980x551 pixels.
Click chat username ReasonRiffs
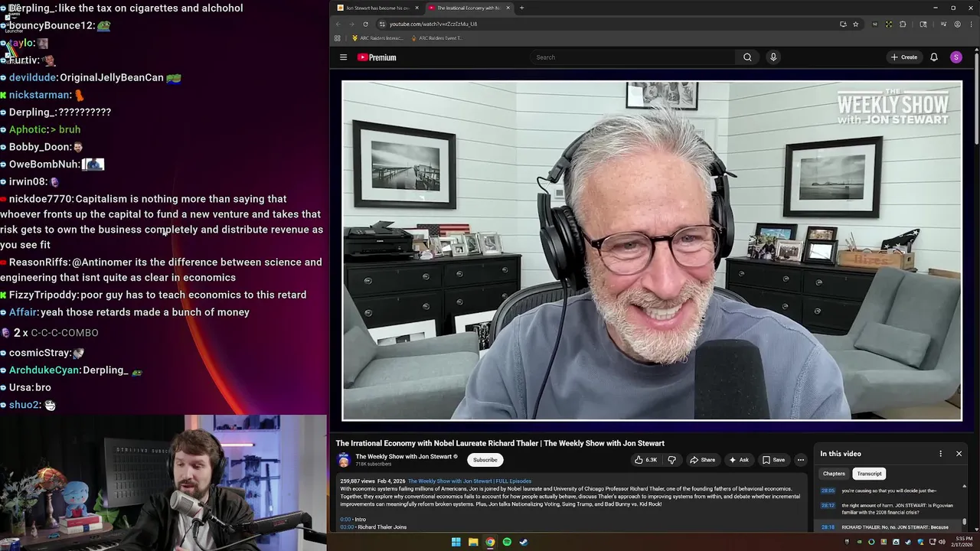point(38,262)
